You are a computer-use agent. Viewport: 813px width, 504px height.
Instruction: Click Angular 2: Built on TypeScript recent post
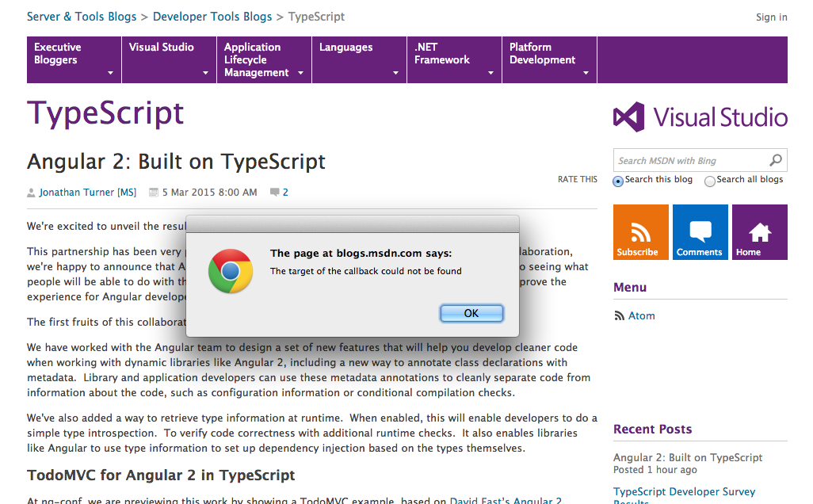pyautogui.click(x=688, y=457)
